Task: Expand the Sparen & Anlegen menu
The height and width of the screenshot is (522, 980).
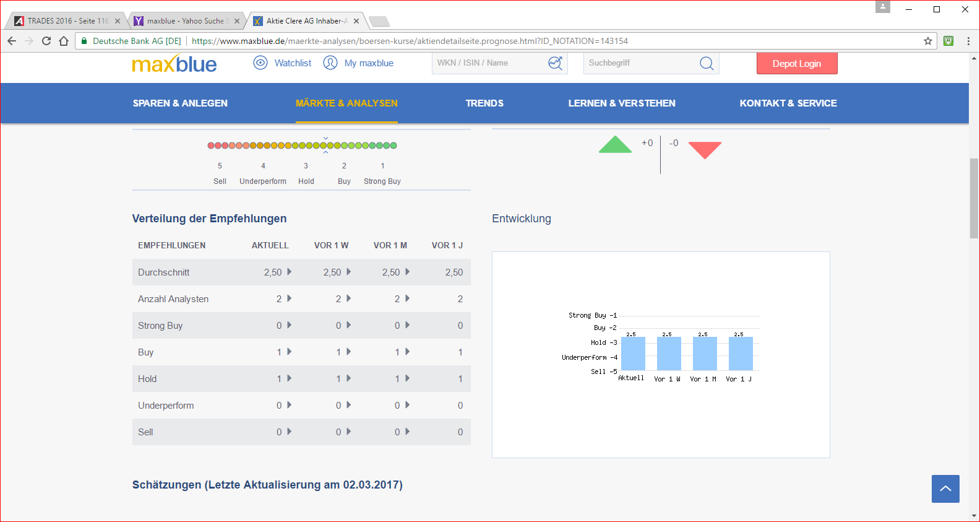Action: click(180, 103)
